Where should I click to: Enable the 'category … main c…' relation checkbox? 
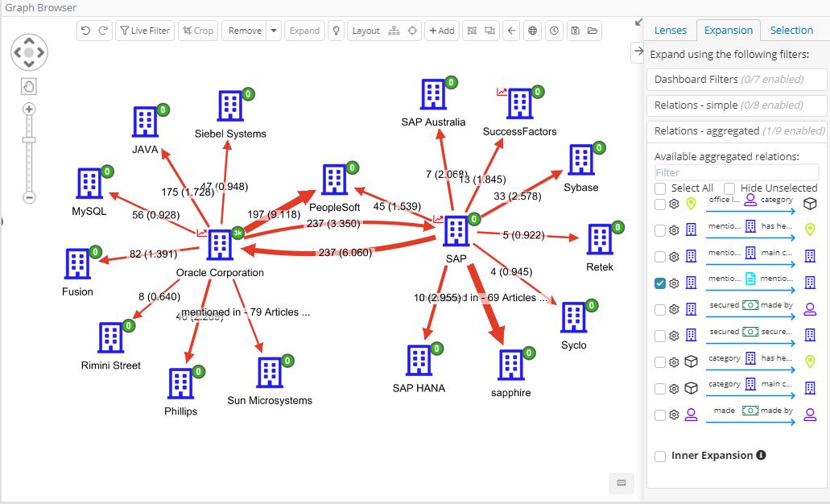pyautogui.click(x=660, y=389)
